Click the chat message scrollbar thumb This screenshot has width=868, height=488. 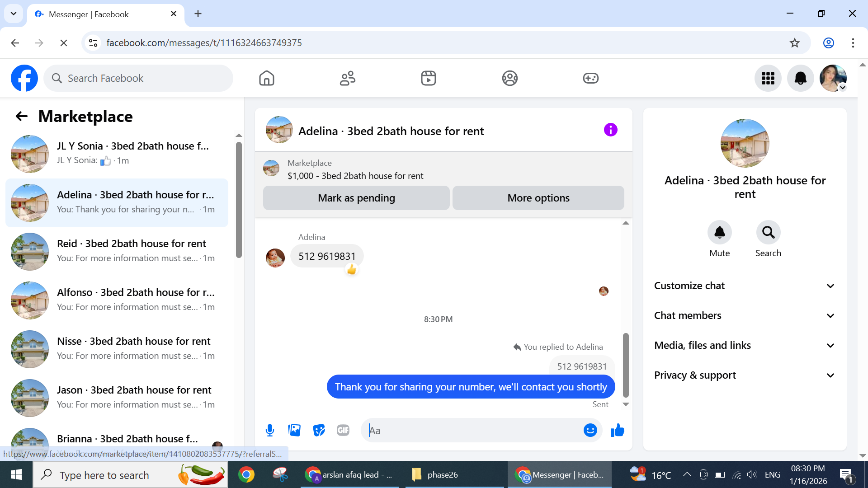[x=626, y=365]
